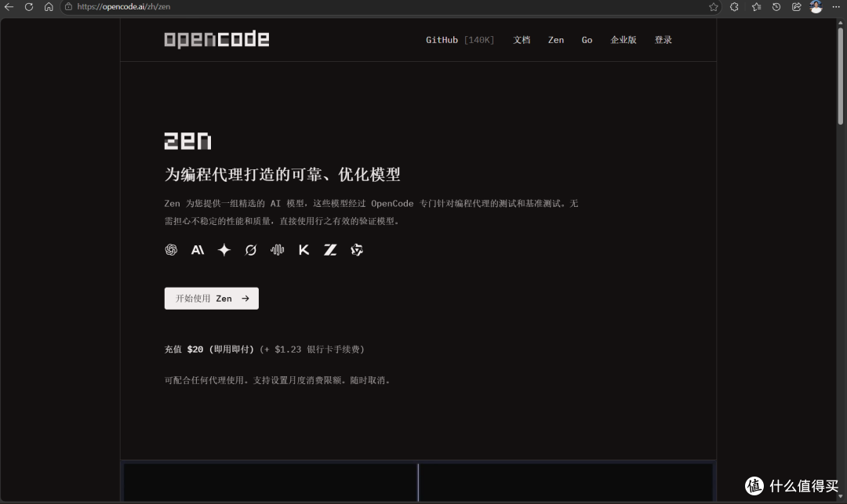Open 企业版 enterprise nav item

[x=623, y=40]
